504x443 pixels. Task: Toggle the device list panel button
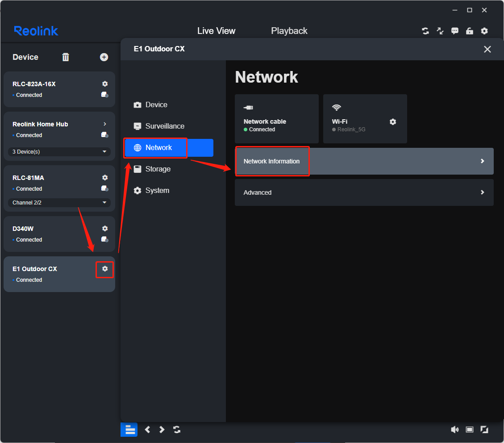129,430
